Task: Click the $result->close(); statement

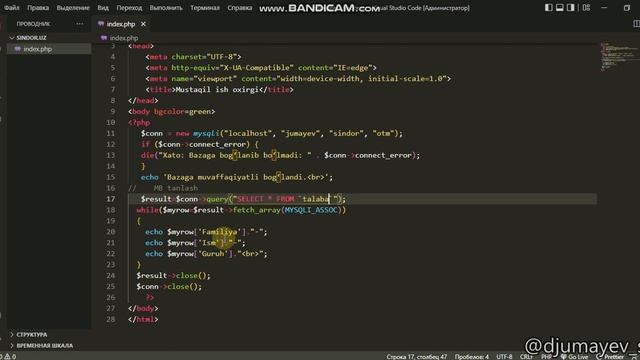Action: point(173,276)
